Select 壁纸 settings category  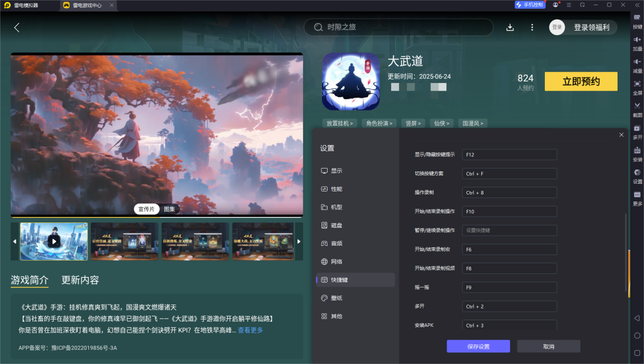(x=356, y=298)
